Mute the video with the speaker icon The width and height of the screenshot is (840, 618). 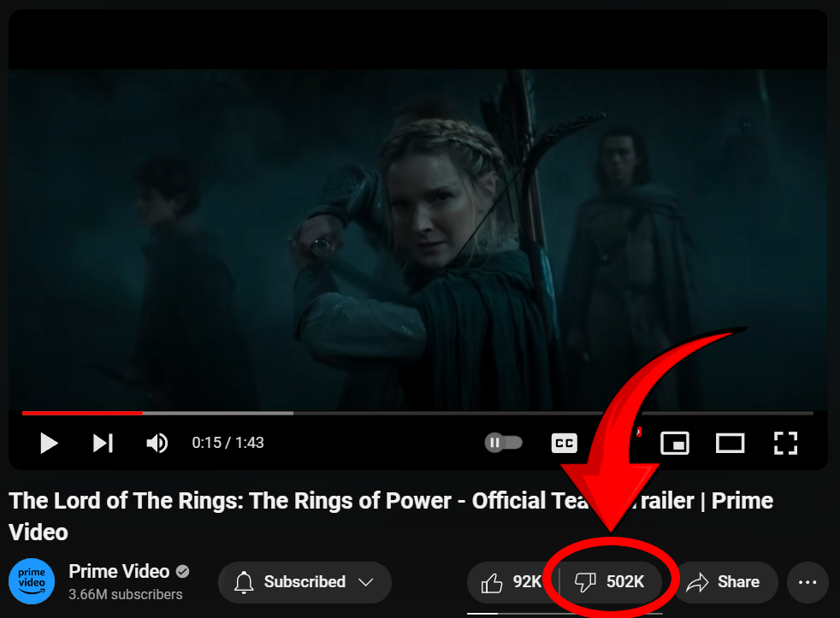tap(157, 443)
